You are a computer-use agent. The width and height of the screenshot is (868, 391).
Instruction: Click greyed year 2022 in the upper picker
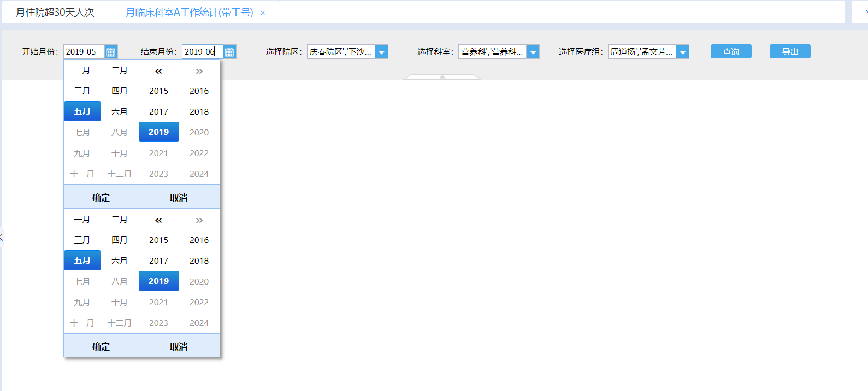point(199,153)
